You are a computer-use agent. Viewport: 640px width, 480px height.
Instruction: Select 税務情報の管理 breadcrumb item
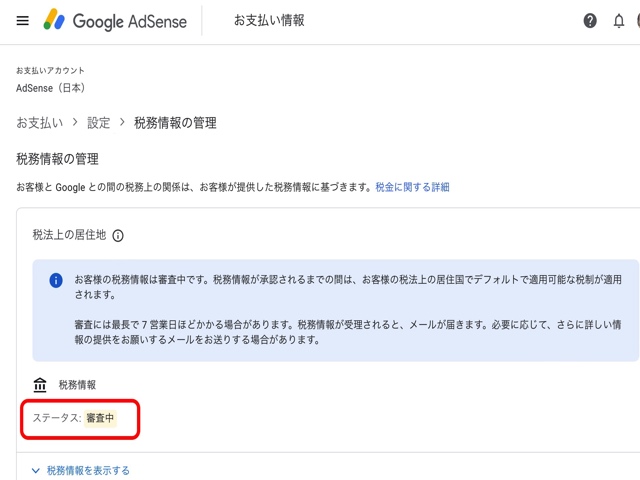coord(175,123)
